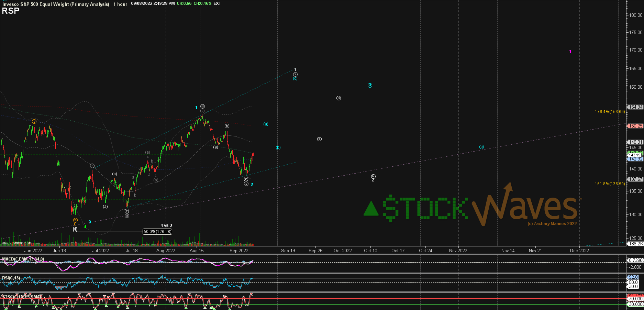
Task: Select the RSP ticker symbol label
Action: click(11, 11)
